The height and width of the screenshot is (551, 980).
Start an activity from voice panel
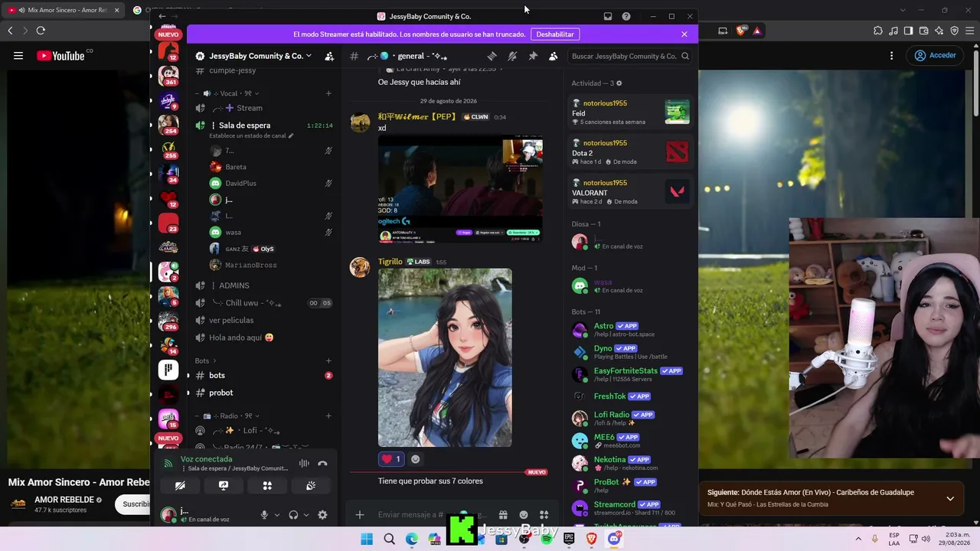[267, 485]
